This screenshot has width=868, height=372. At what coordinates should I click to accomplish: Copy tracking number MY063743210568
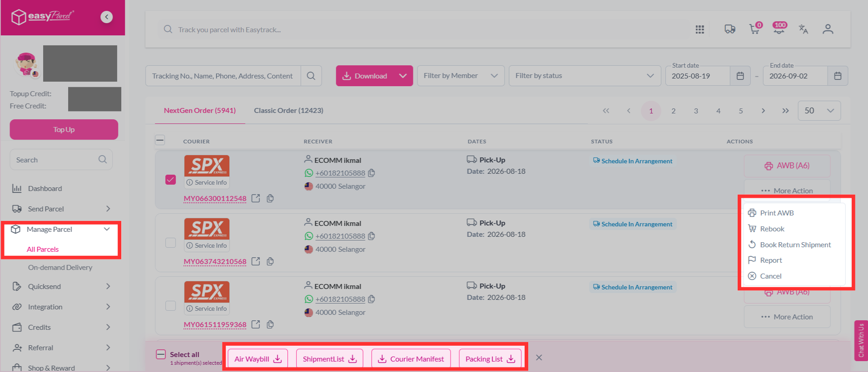(270, 261)
